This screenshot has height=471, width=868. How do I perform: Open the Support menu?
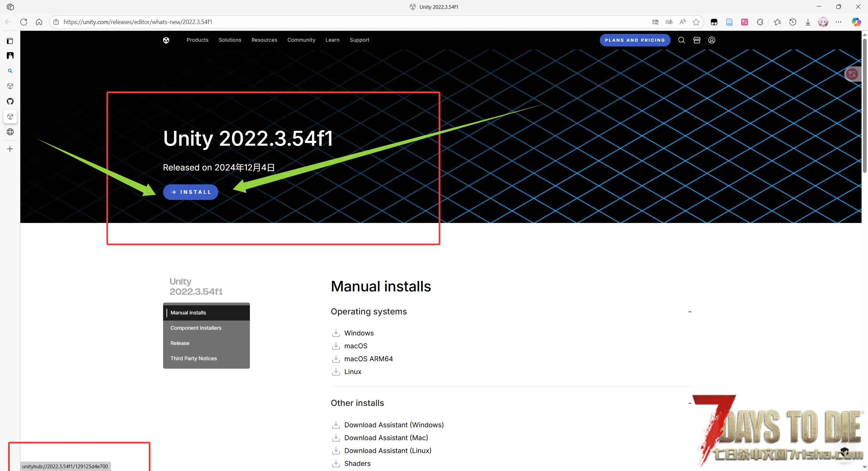(x=359, y=40)
